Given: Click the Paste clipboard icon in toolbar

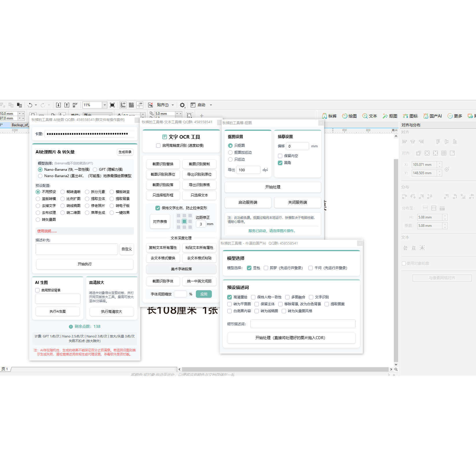Looking at the screenshot, I should (x=19, y=105).
